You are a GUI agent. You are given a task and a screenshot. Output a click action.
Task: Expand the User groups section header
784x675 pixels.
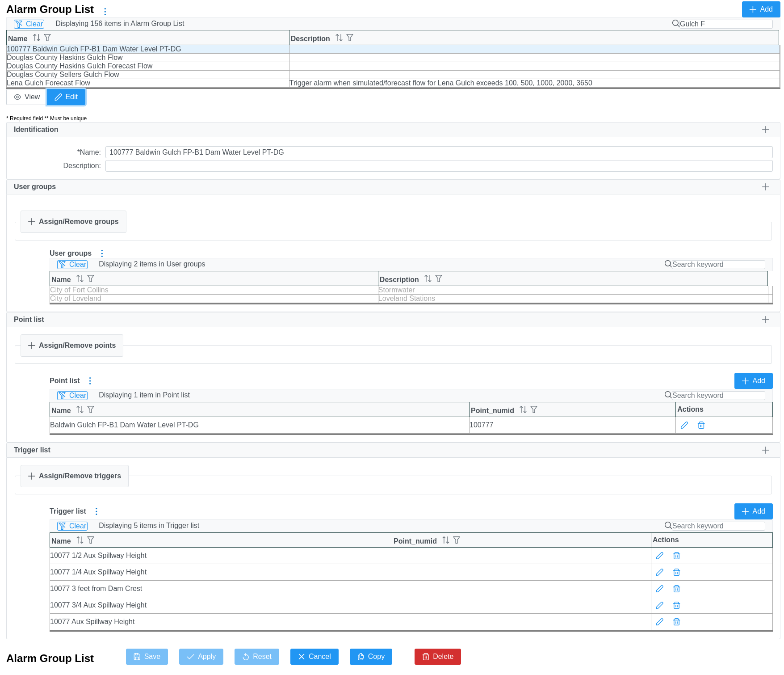765,187
